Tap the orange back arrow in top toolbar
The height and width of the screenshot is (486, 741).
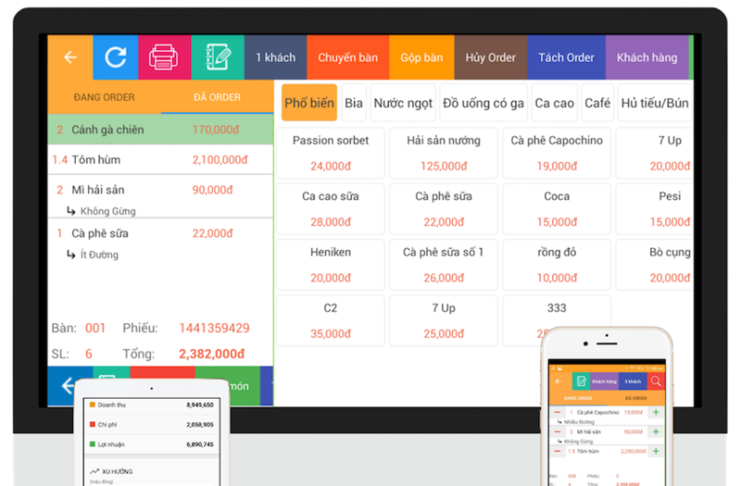coord(70,57)
